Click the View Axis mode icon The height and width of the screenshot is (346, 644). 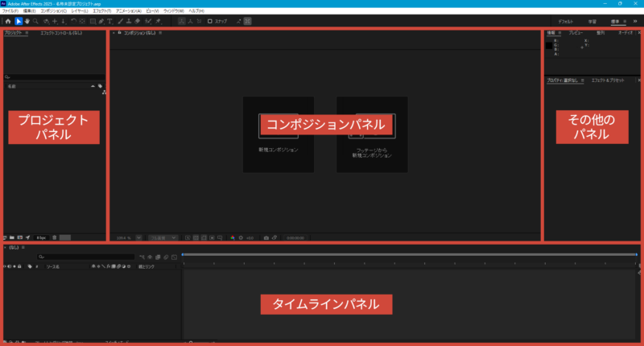coord(199,22)
